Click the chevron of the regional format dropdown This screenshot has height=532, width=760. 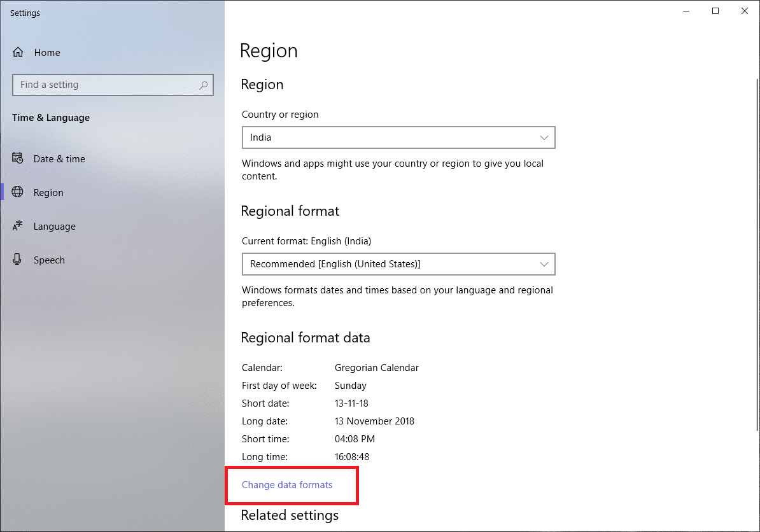coord(544,264)
